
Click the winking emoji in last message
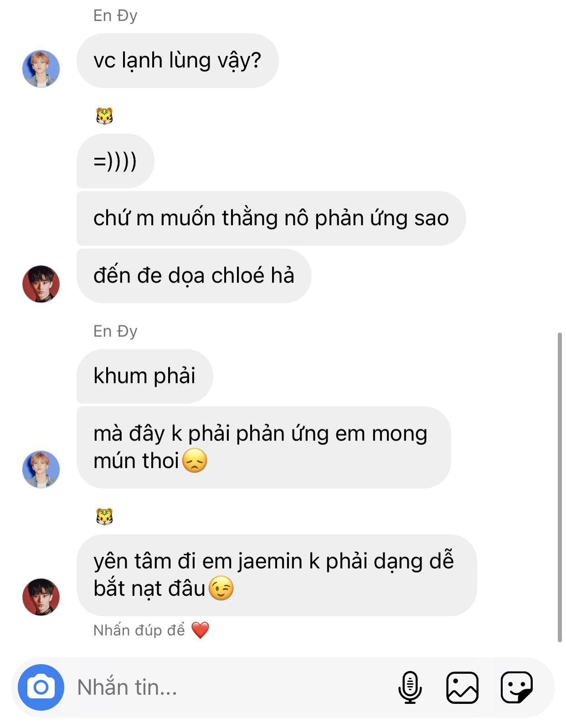(221, 588)
